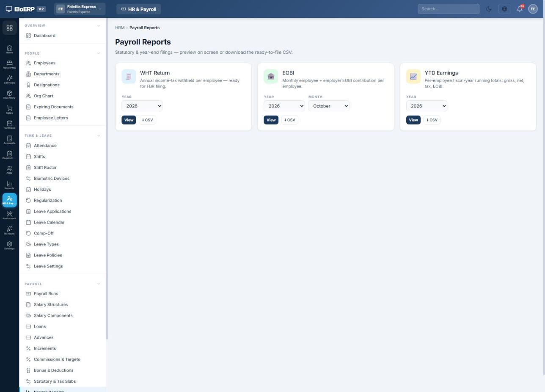The width and height of the screenshot is (545, 392).
Task: Open Statutory & Tax Slabs
Action: pyautogui.click(x=62, y=381)
